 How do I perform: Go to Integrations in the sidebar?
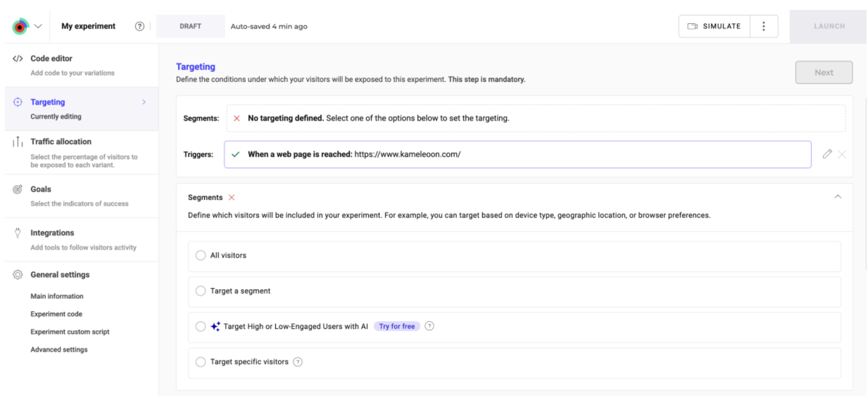tap(52, 233)
